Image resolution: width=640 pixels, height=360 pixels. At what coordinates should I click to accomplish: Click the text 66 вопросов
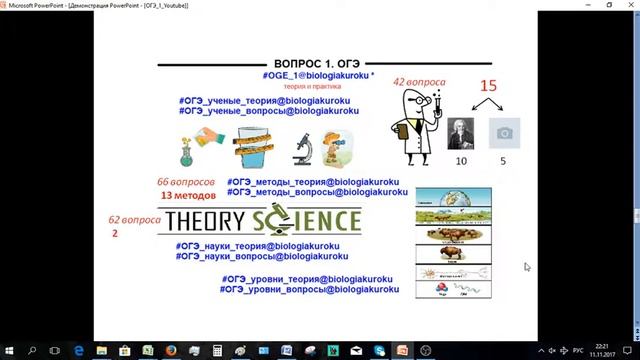186,182
